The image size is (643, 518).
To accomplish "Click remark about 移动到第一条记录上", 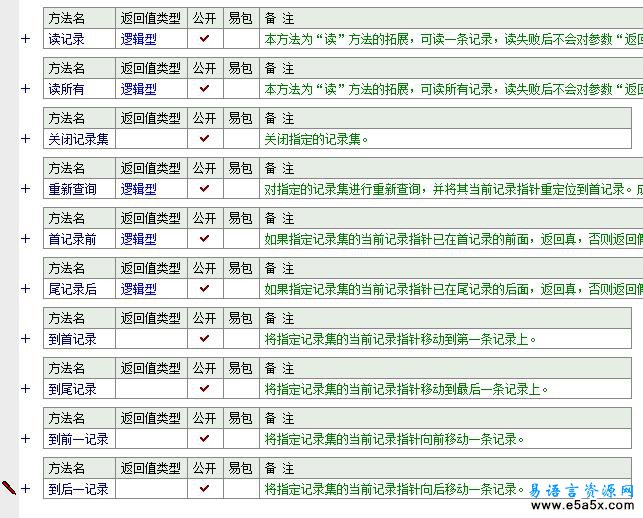I will pyautogui.click(x=400, y=340).
